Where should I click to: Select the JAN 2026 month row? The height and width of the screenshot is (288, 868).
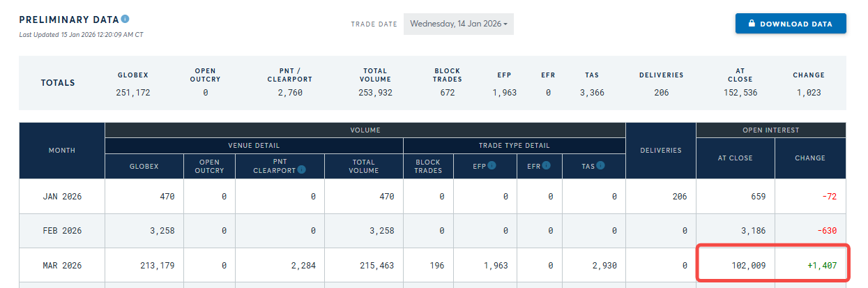(432, 197)
